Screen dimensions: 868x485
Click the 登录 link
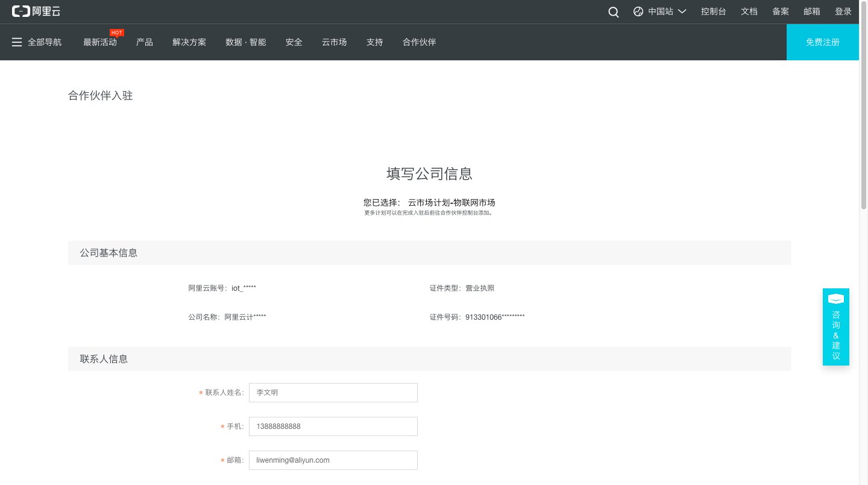coord(843,11)
